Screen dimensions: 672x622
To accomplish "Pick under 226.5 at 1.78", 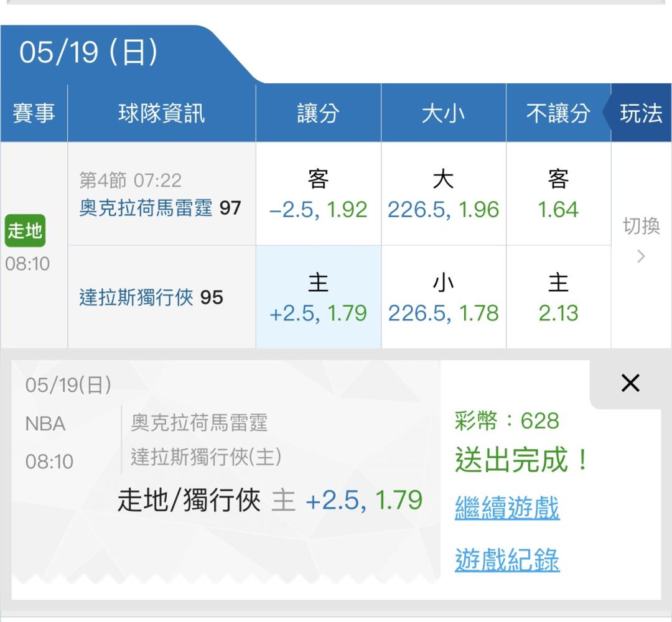I will pyautogui.click(x=443, y=298).
